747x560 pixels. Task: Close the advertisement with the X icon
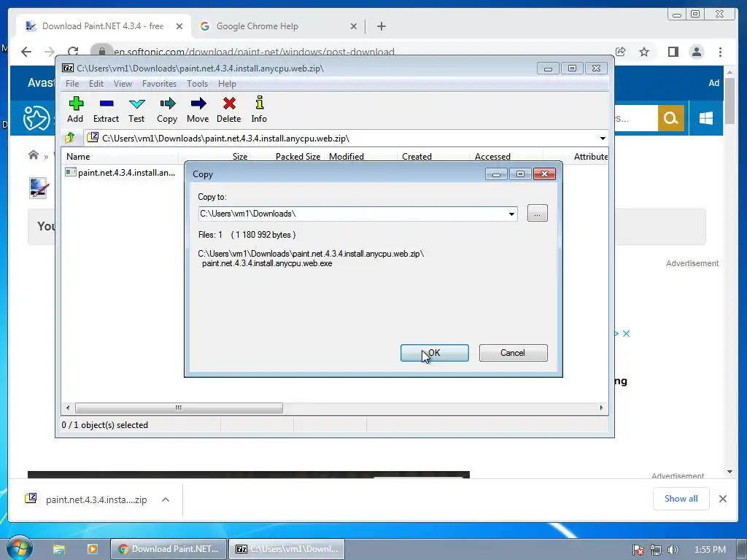point(627,334)
